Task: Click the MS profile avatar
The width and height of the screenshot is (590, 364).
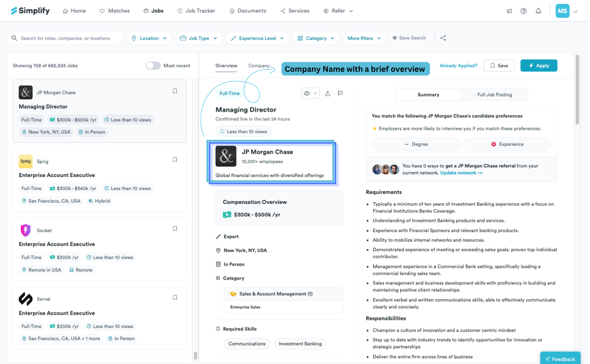Action: tap(563, 11)
